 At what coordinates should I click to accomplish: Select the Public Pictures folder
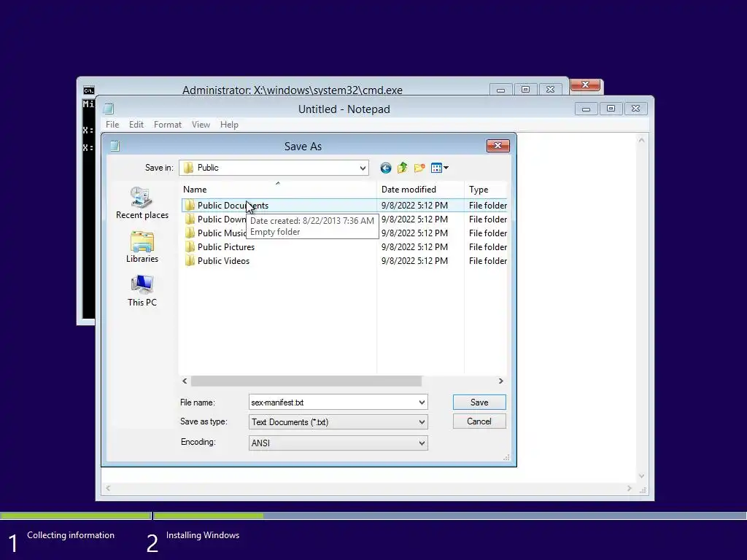point(226,246)
